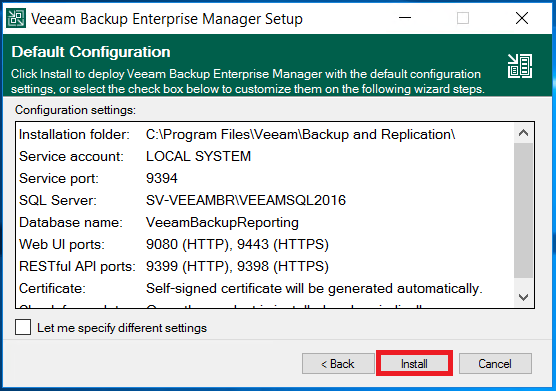
Task: Click the Veeam Backup Enterprise Manager Setup title
Action: pos(167,19)
